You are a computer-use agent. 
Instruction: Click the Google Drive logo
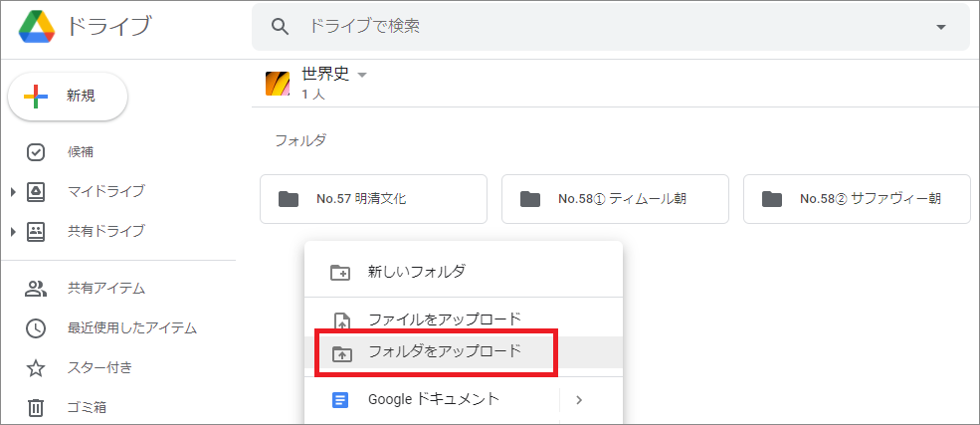click(x=37, y=26)
